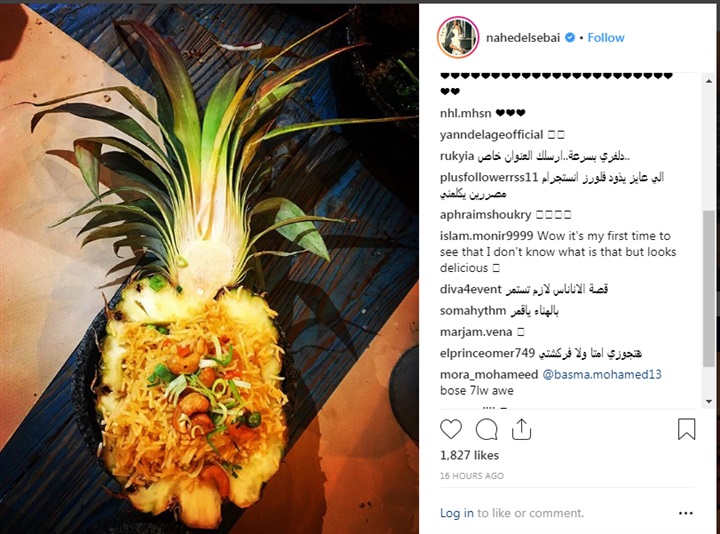Click the comments scrollbar thumb
Image resolution: width=720 pixels, height=534 pixels.
(x=709, y=288)
